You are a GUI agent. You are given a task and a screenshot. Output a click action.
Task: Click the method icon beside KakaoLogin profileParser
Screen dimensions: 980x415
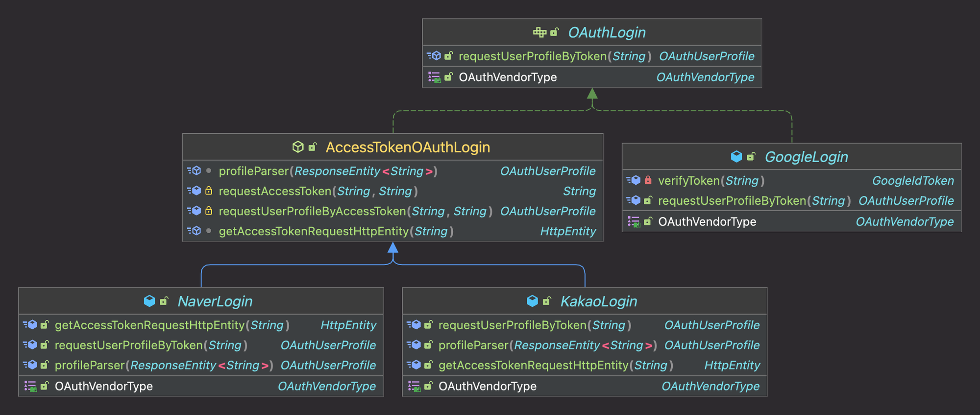click(x=414, y=345)
